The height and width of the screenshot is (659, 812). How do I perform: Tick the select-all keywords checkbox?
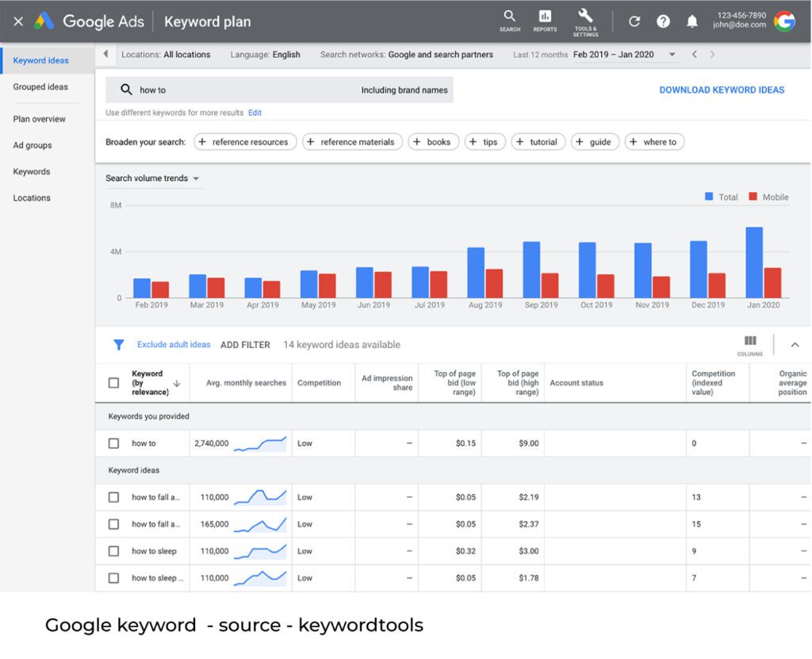click(x=114, y=383)
